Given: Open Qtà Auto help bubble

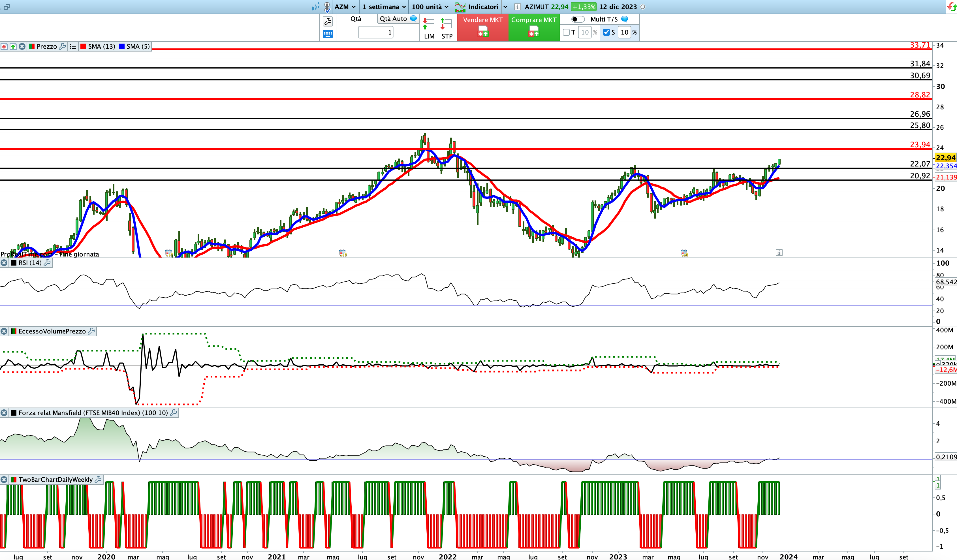Looking at the screenshot, I should [414, 19].
